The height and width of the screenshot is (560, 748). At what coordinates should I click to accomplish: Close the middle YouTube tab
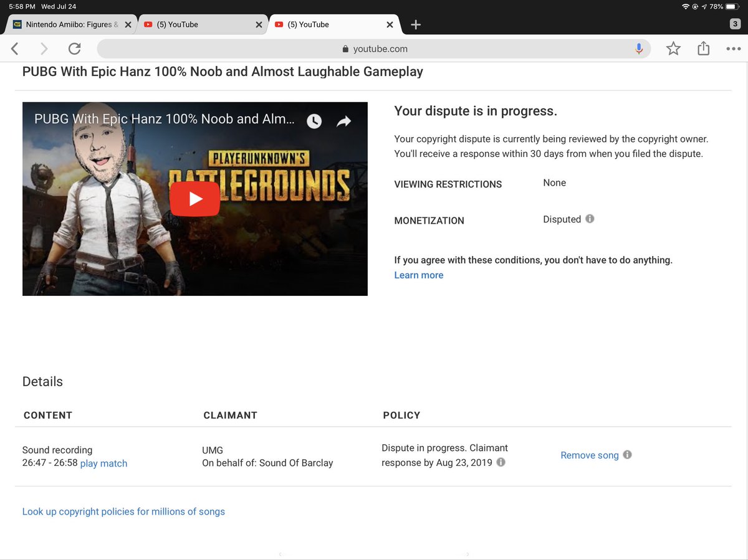coord(259,25)
